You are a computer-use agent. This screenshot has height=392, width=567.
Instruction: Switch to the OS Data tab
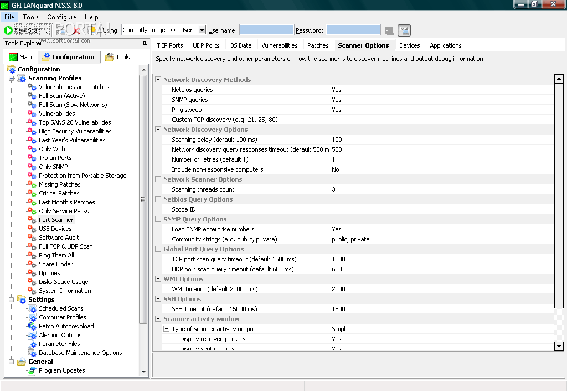click(240, 45)
